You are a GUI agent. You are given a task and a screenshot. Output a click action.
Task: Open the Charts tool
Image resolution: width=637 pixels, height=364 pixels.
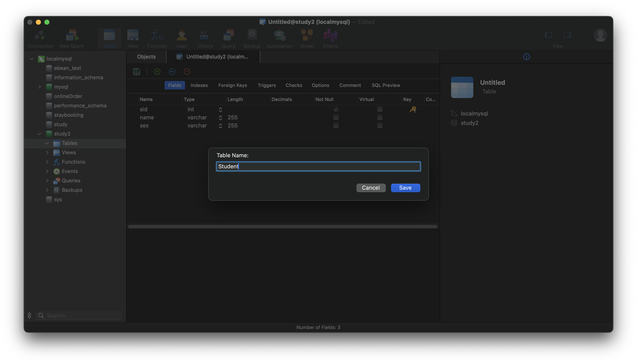(330, 38)
